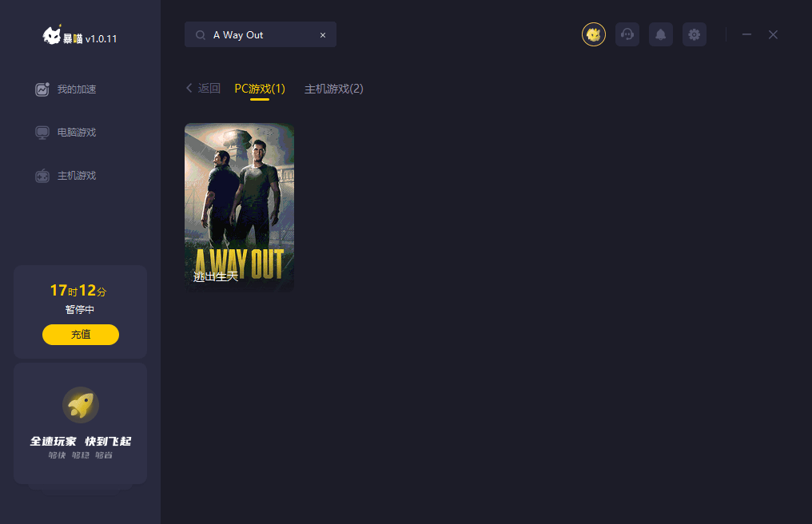Open 主机游戏 in the sidebar

click(66, 176)
